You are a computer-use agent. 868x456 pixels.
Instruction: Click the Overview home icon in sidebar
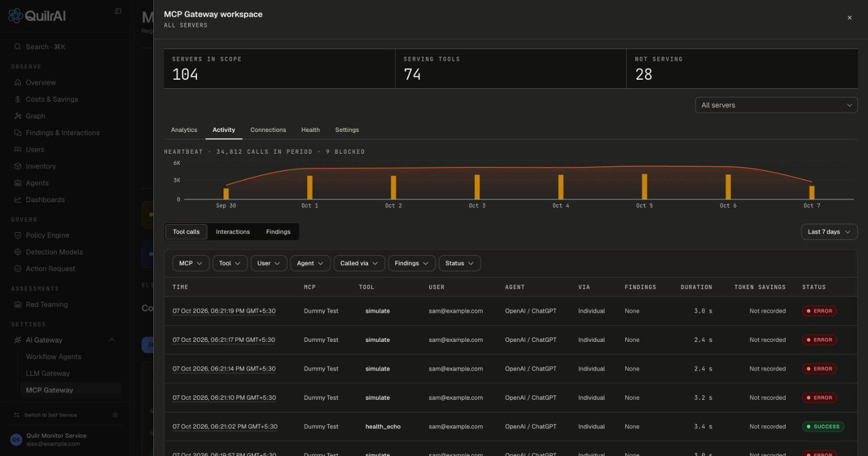[x=18, y=83]
